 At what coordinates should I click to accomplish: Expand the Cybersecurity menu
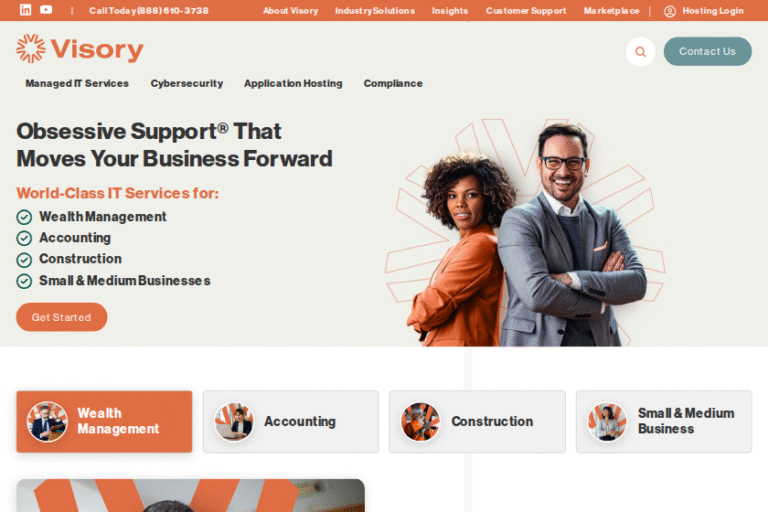click(187, 83)
